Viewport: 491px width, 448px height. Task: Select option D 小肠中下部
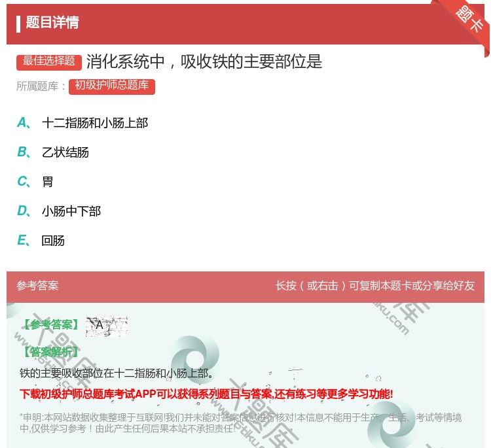click(x=59, y=211)
